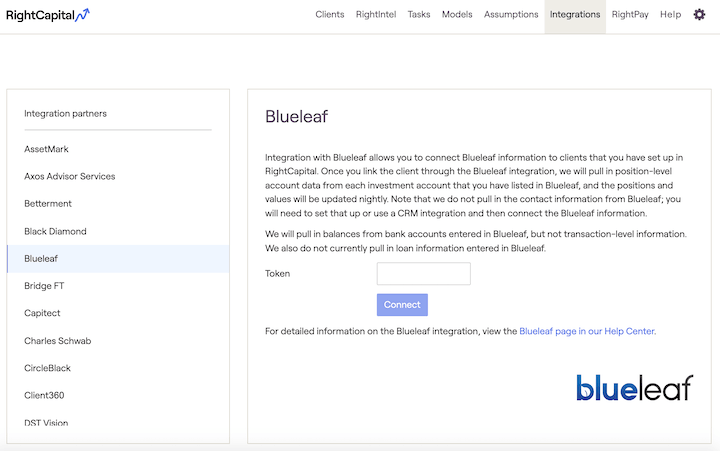Focus the Token input field

423,274
